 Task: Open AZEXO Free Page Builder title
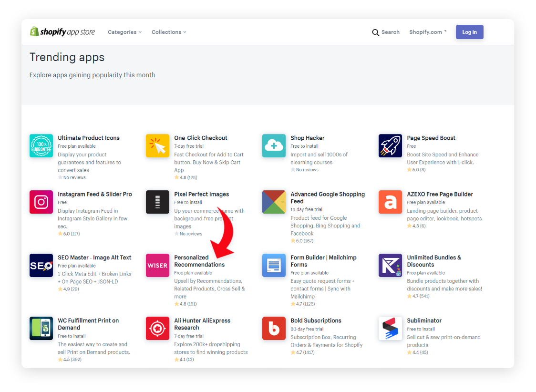coord(440,194)
